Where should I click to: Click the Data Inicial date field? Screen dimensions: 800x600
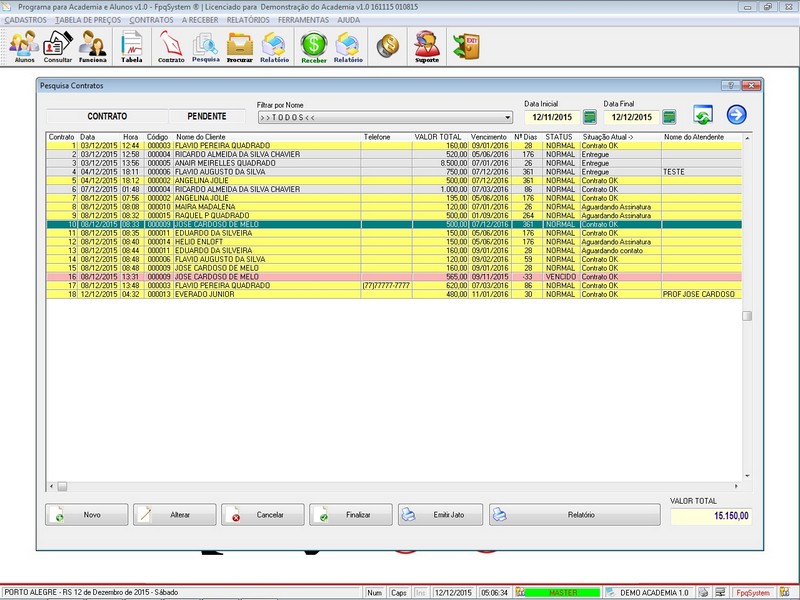[x=550, y=117]
